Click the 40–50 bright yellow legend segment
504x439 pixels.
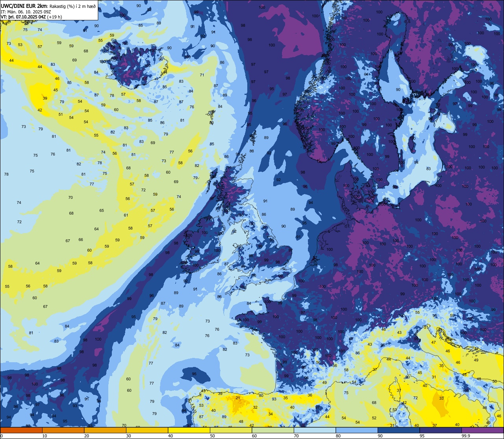coord(189,430)
